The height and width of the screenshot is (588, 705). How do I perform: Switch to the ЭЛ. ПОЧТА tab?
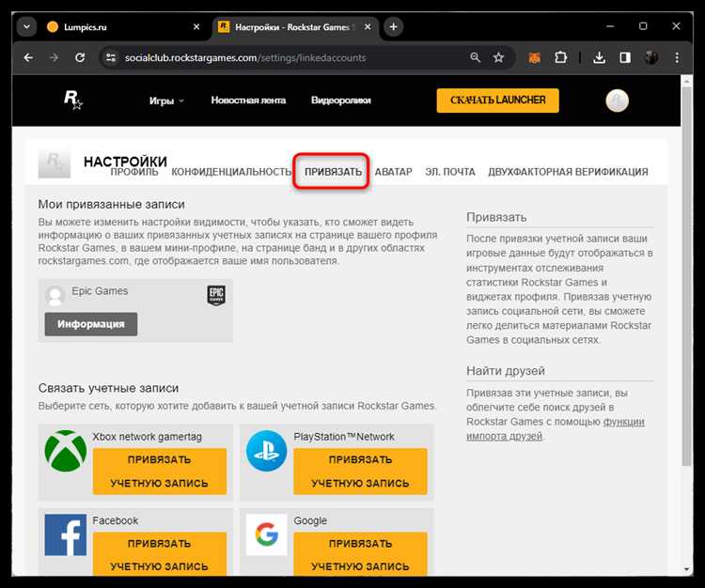(x=450, y=172)
